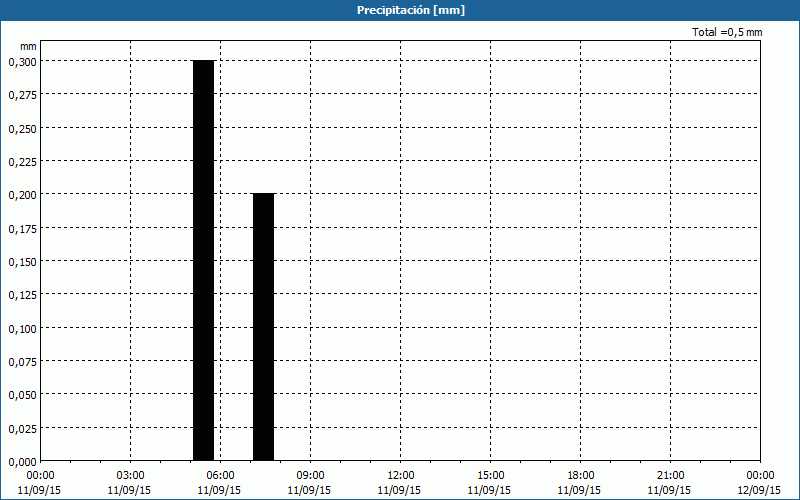Click the 0,125 y-axis label

pos(22,295)
